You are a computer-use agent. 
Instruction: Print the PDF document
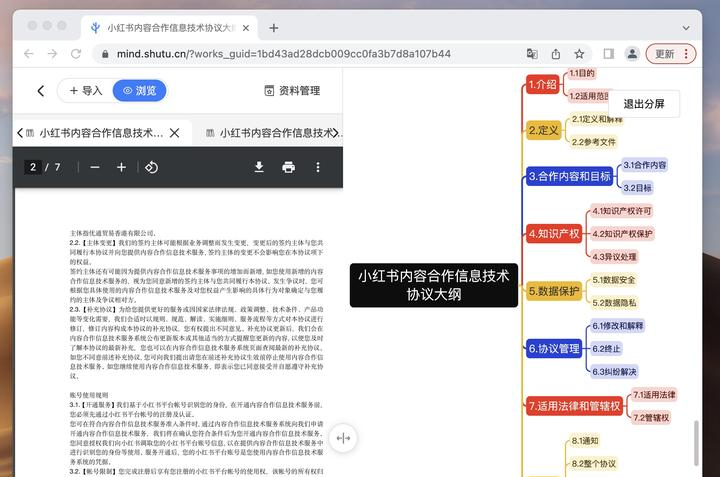pyautogui.click(x=288, y=167)
